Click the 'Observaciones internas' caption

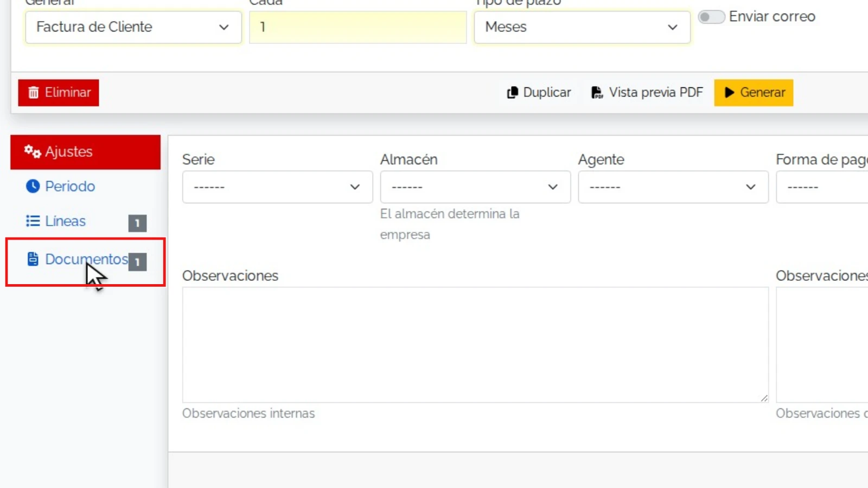point(248,413)
